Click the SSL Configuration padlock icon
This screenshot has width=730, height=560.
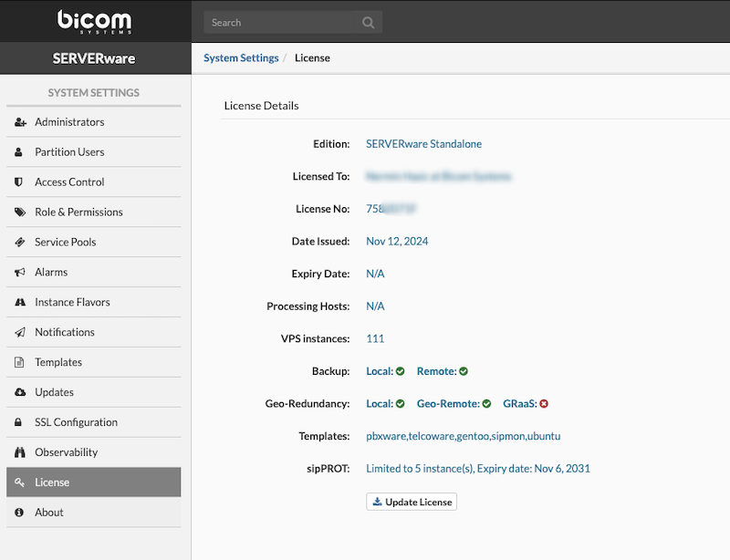[x=19, y=422]
